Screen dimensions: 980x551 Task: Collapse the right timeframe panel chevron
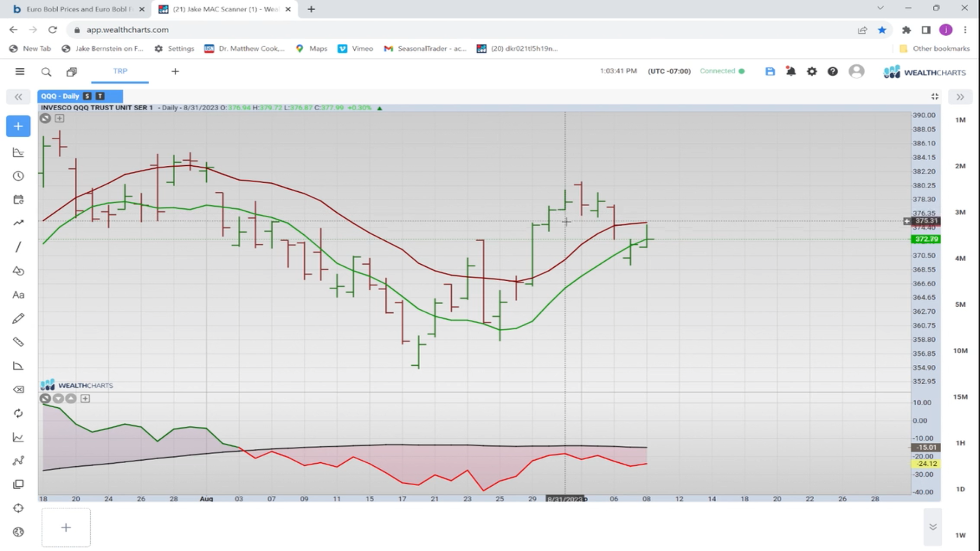tap(960, 97)
